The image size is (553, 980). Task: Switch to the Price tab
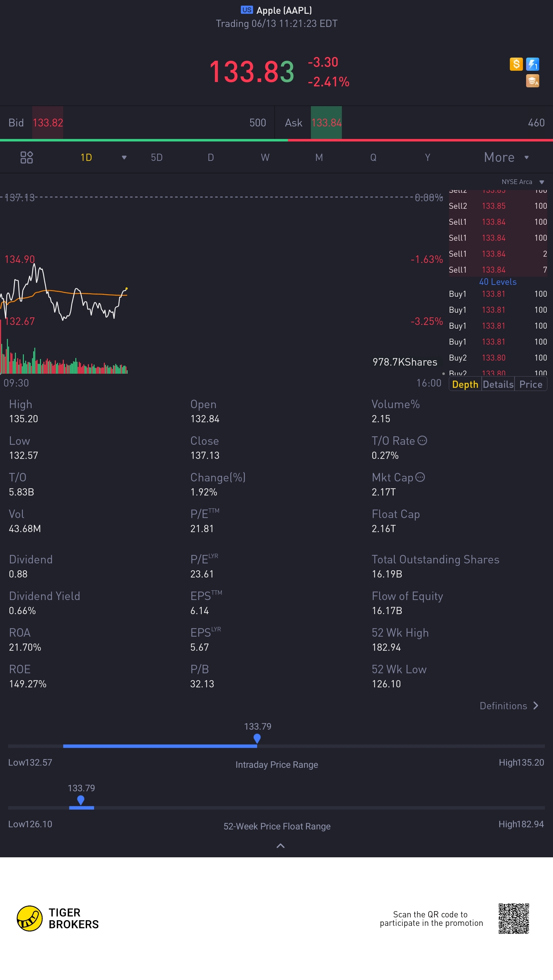530,384
